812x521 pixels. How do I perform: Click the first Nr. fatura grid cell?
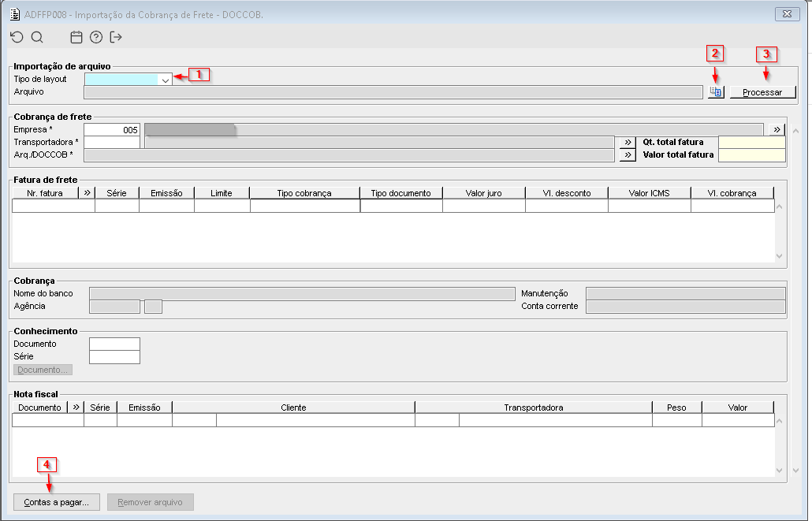(54, 207)
